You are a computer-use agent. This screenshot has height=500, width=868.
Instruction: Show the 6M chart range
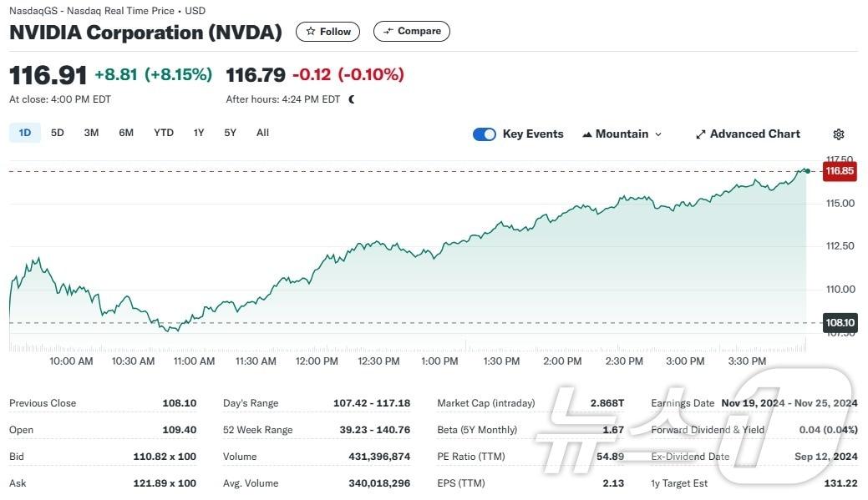(126, 133)
